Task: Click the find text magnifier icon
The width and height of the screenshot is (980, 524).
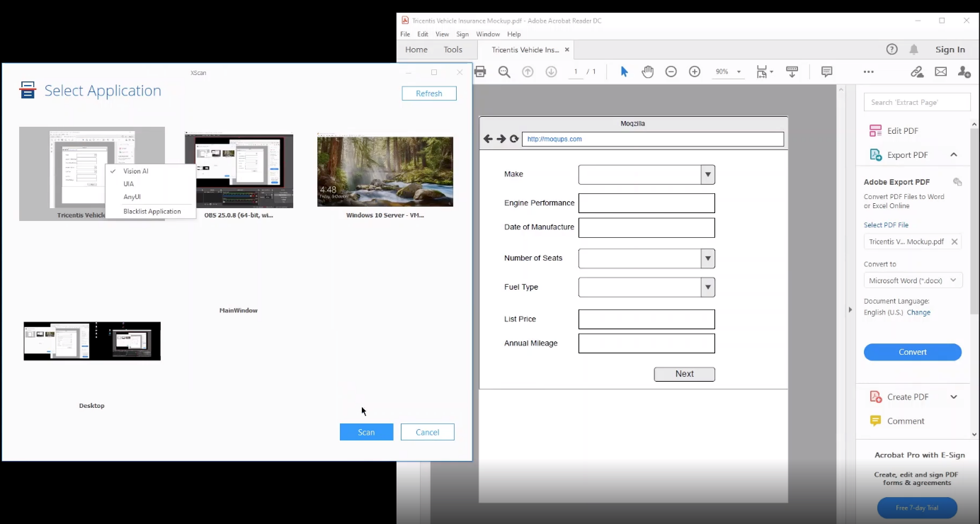Action: tap(504, 72)
